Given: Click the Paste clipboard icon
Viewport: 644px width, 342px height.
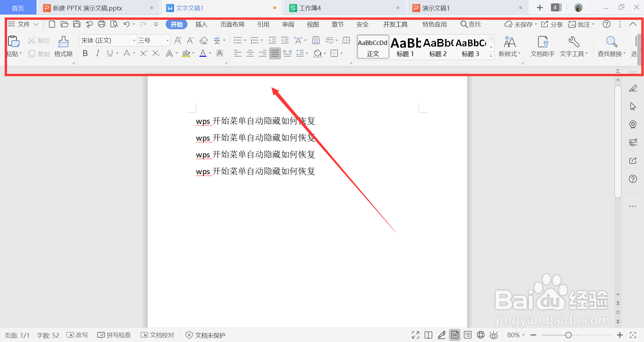Looking at the screenshot, I should 13,42.
